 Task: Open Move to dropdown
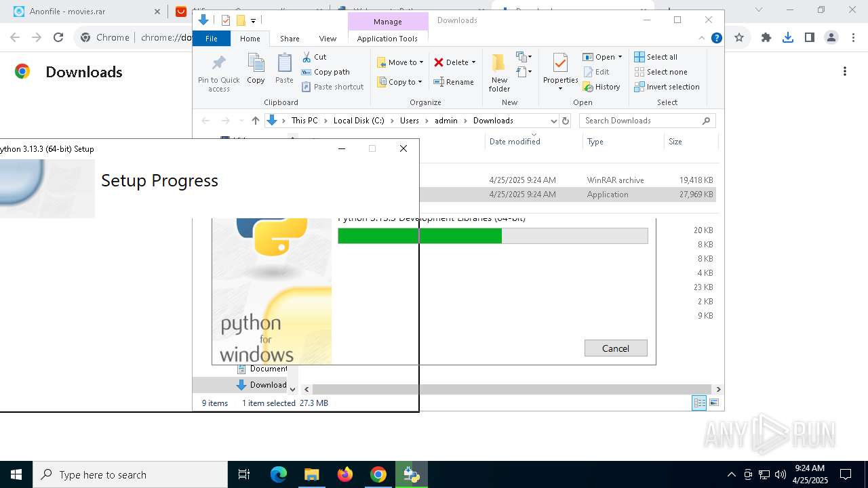coord(400,62)
